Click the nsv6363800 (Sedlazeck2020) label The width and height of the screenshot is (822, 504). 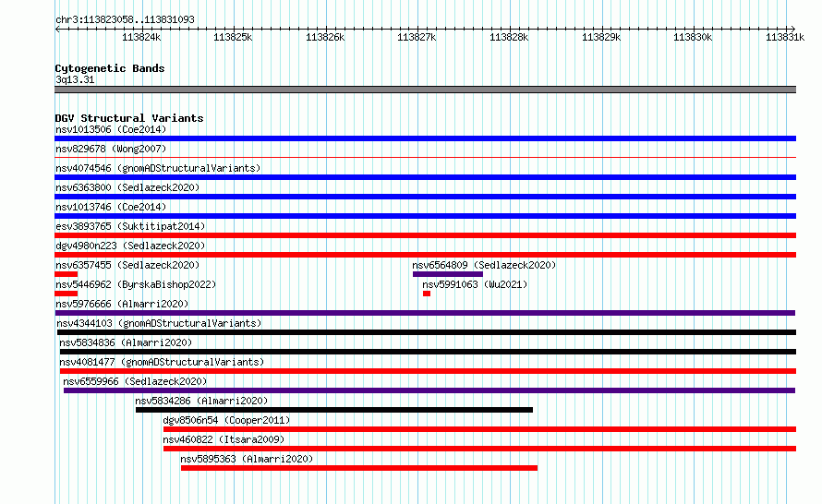click(127, 187)
